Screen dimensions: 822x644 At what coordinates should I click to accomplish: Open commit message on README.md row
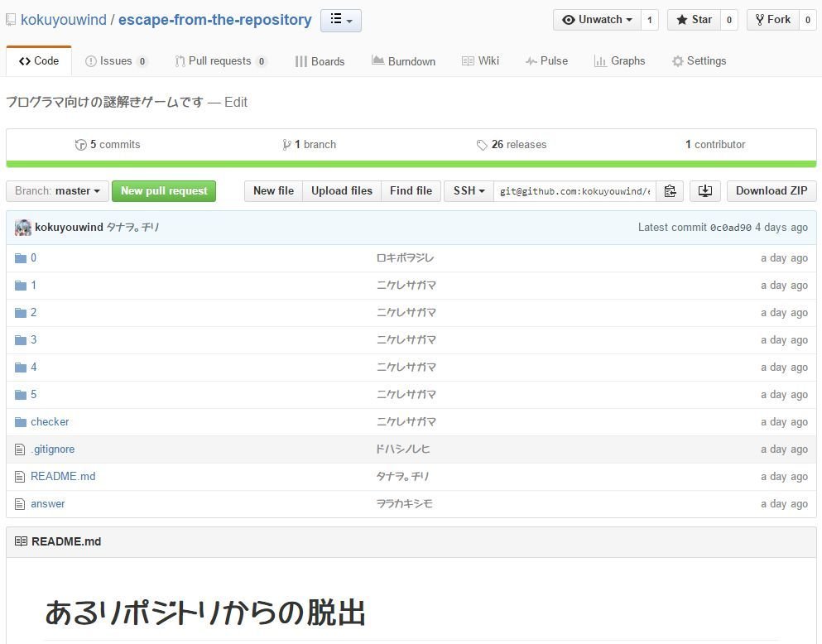402,476
